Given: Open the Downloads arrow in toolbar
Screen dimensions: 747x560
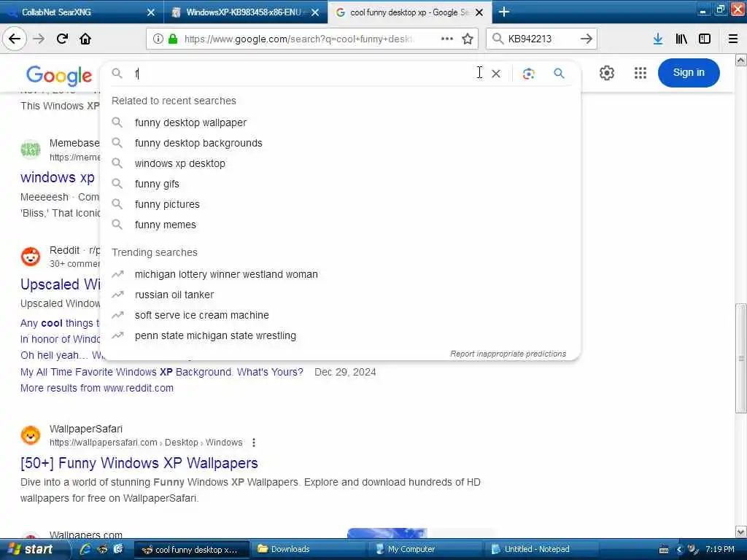Looking at the screenshot, I should (658, 39).
